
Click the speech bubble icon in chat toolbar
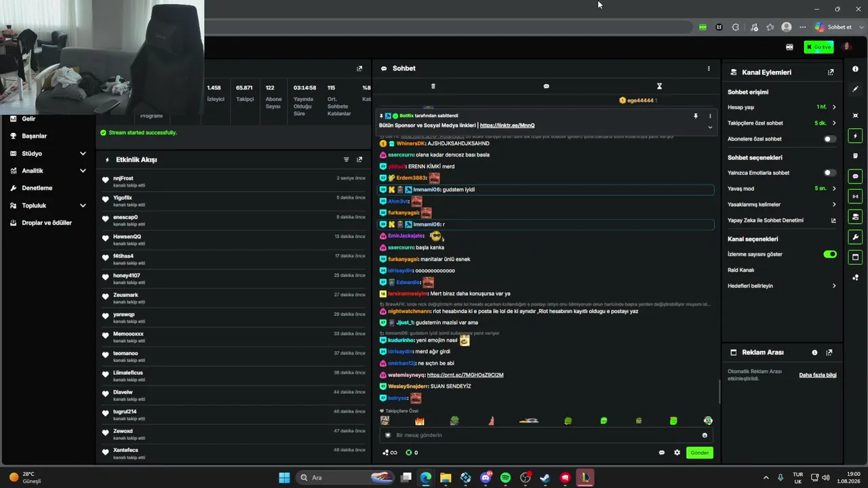tap(547, 86)
